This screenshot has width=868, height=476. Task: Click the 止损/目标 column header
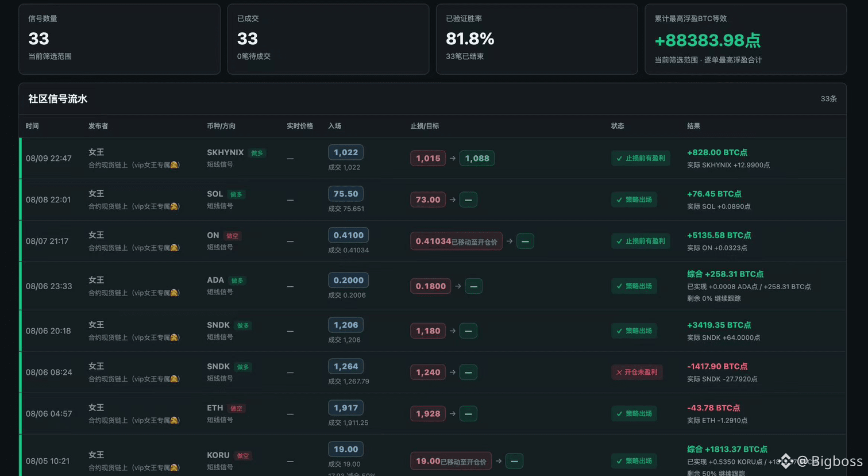point(425,126)
